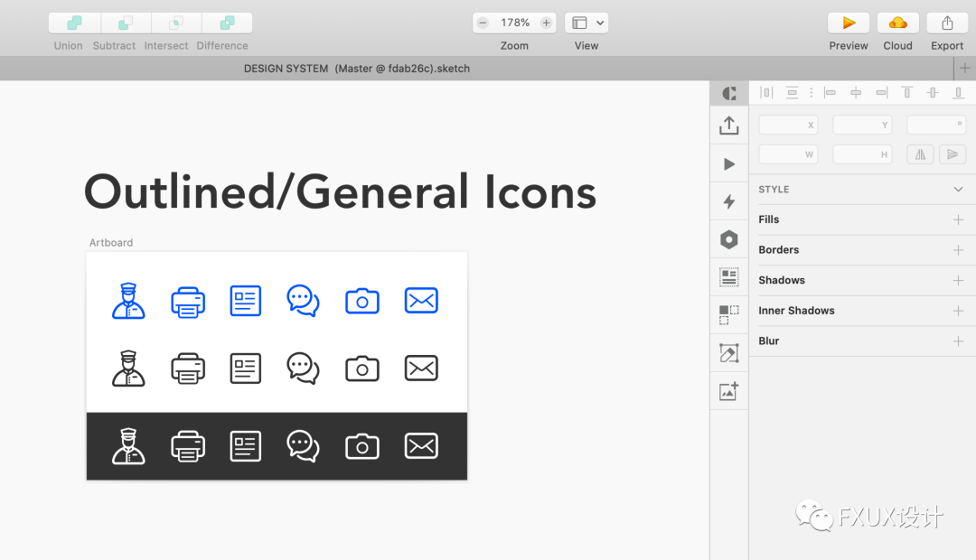976x560 pixels.
Task: Click the X position input field
Action: (788, 125)
